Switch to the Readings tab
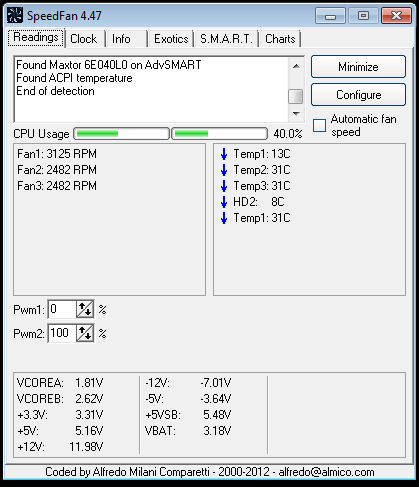The width and height of the screenshot is (419, 487). 36,37
